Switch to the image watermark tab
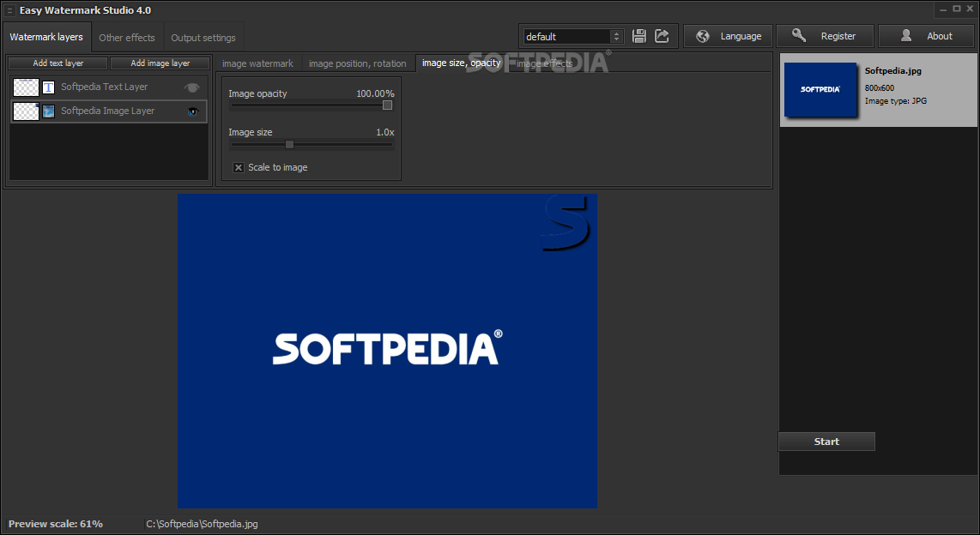 pyautogui.click(x=257, y=63)
